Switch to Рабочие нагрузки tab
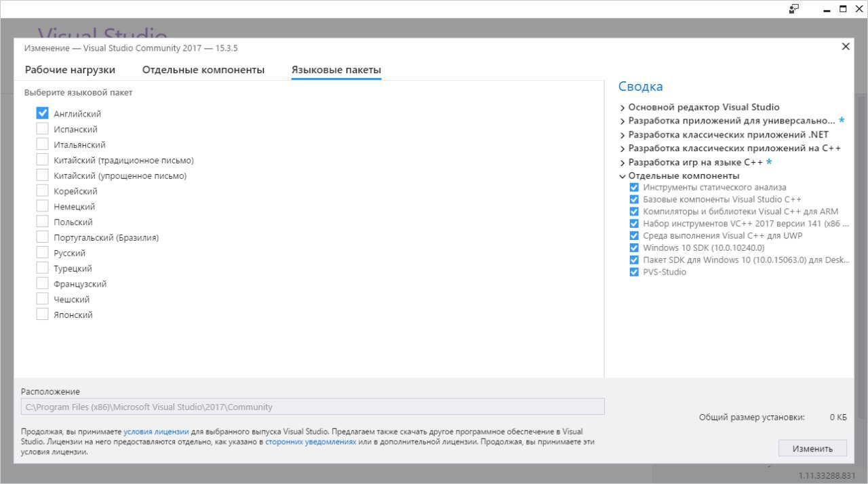This screenshot has width=868, height=484. pos(70,70)
